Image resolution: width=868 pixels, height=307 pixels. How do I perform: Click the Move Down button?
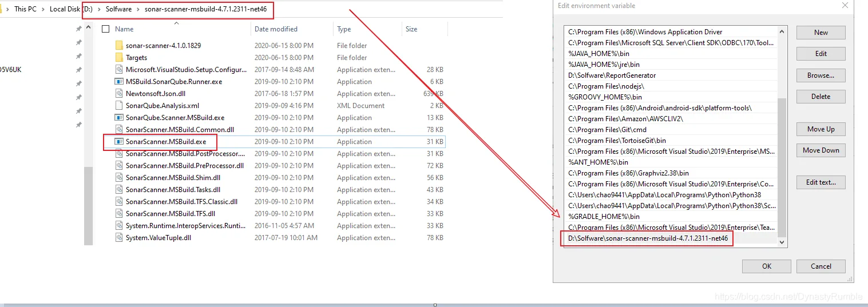[x=821, y=150]
